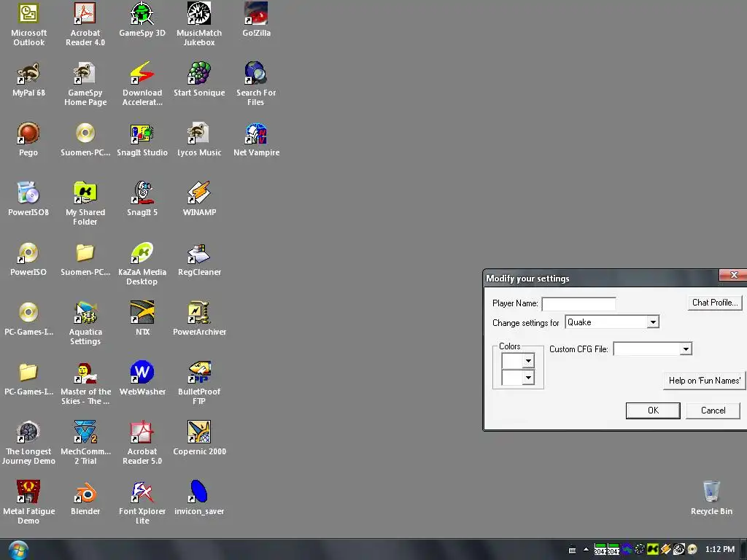The height and width of the screenshot is (560, 747).
Task: Click the GameSpy 3D desktop icon
Action: click(142, 14)
